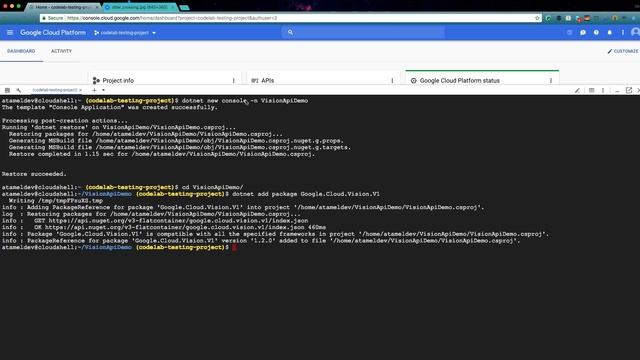Click the Project info card title
This screenshot has height=360, width=640.
(118, 80)
